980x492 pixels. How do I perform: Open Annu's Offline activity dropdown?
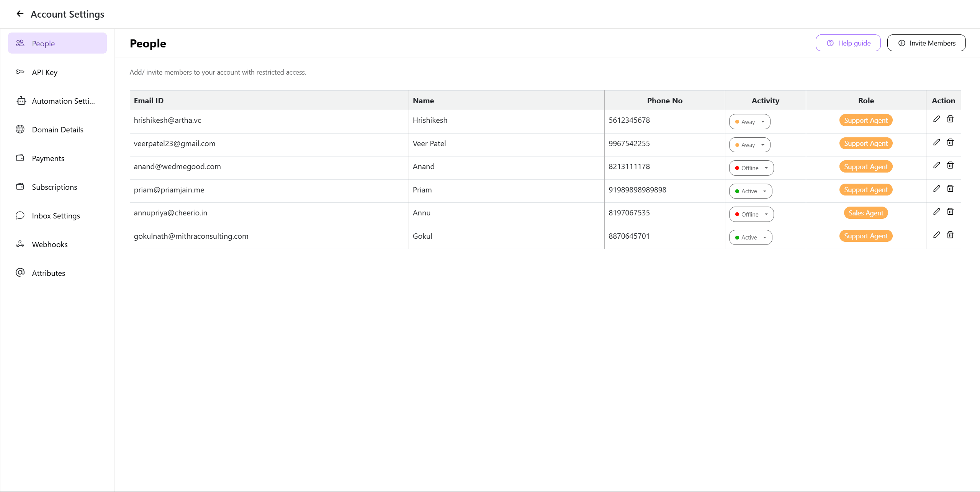point(751,214)
